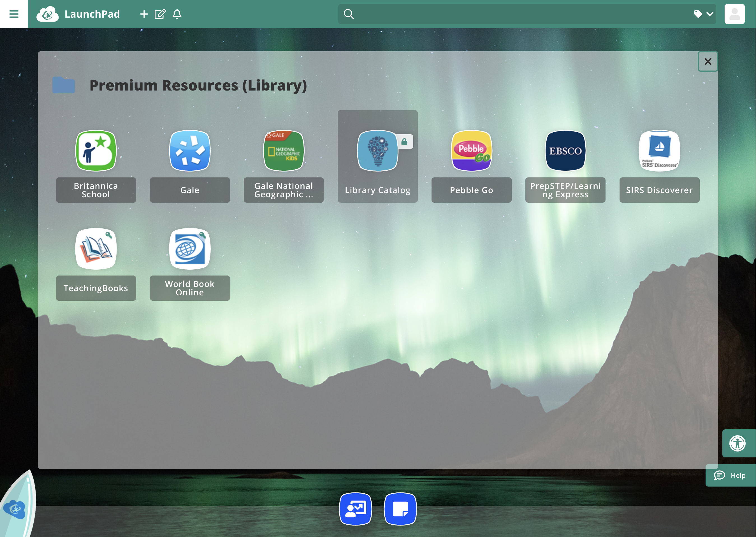Open the sticky note dock icon
The width and height of the screenshot is (756, 537).
(400, 509)
